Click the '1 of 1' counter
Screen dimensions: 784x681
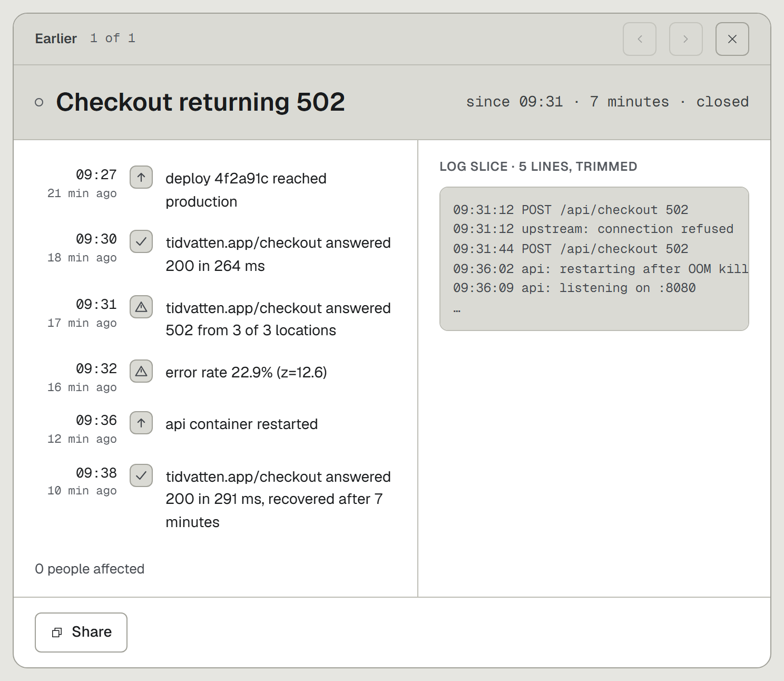point(113,38)
